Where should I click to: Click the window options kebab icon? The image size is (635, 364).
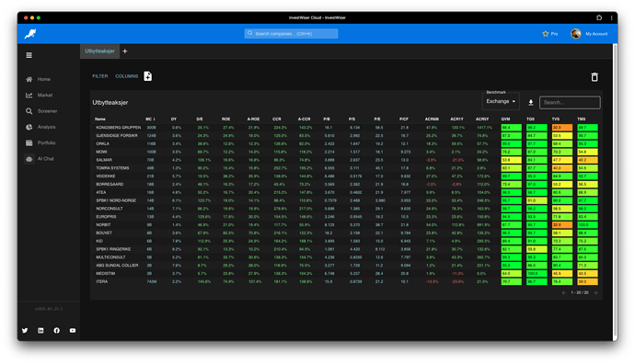click(x=611, y=17)
